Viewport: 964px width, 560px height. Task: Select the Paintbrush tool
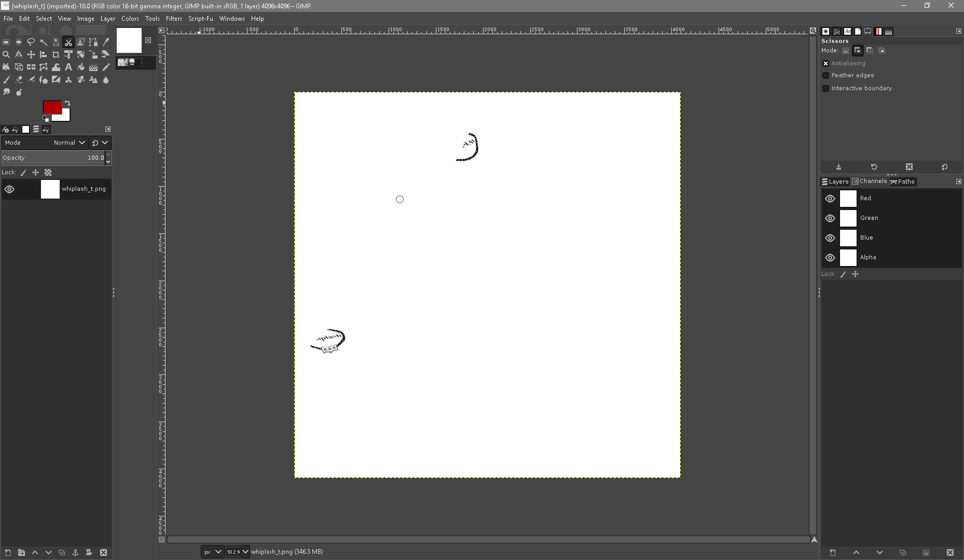[x=6, y=79]
